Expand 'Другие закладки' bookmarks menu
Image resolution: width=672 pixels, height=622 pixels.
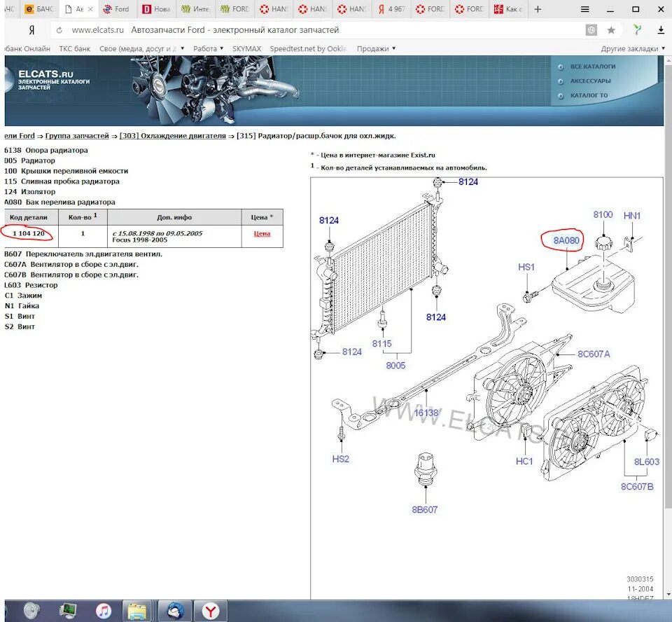[633, 48]
